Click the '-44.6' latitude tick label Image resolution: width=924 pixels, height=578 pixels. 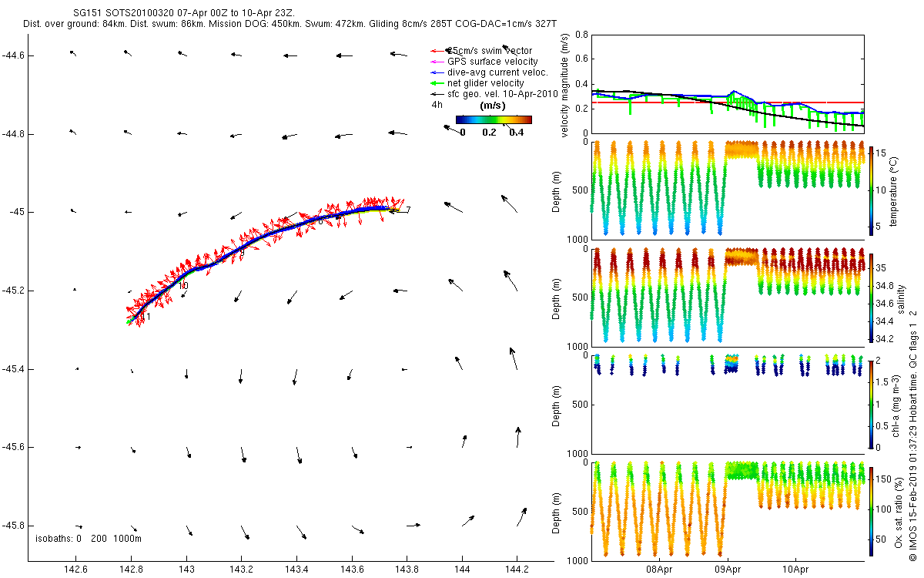tap(15, 55)
